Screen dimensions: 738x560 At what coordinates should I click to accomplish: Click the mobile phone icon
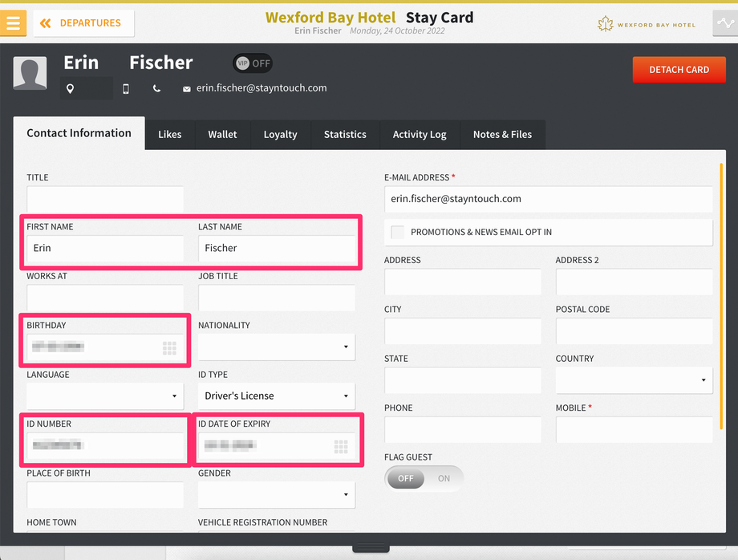click(126, 88)
